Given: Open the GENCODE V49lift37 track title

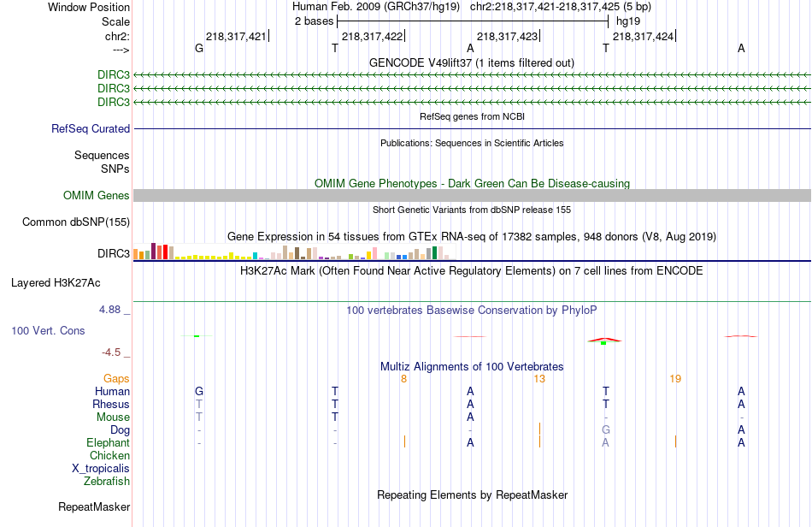Looking at the screenshot, I should (471, 62).
